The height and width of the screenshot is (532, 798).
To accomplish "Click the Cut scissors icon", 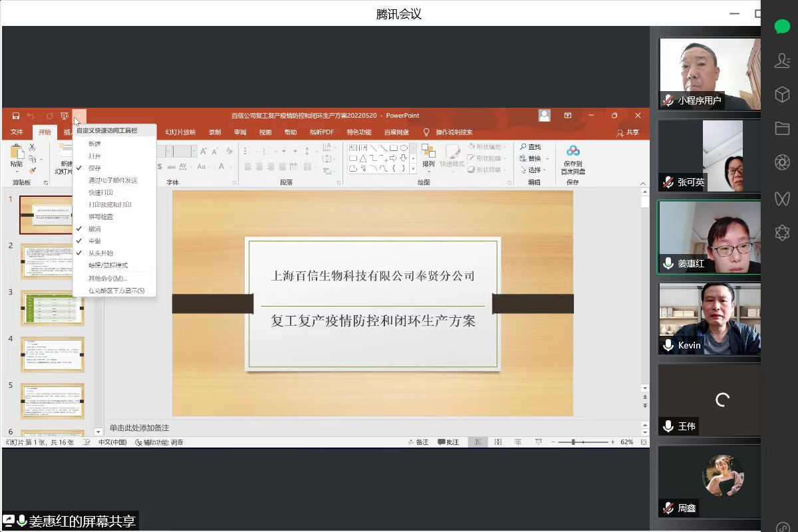I will pyautogui.click(x=31, y=147).
